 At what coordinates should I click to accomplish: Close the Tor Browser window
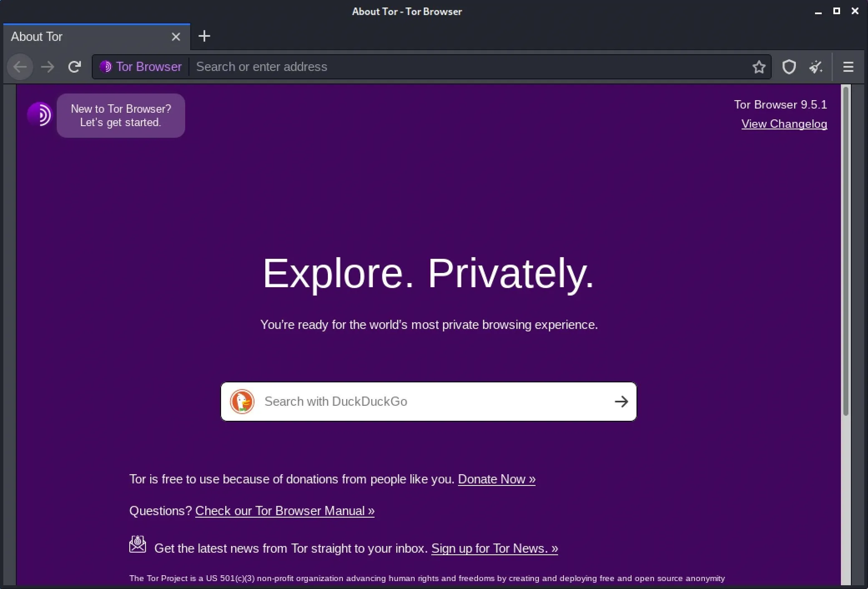click(x=855, y=11)
